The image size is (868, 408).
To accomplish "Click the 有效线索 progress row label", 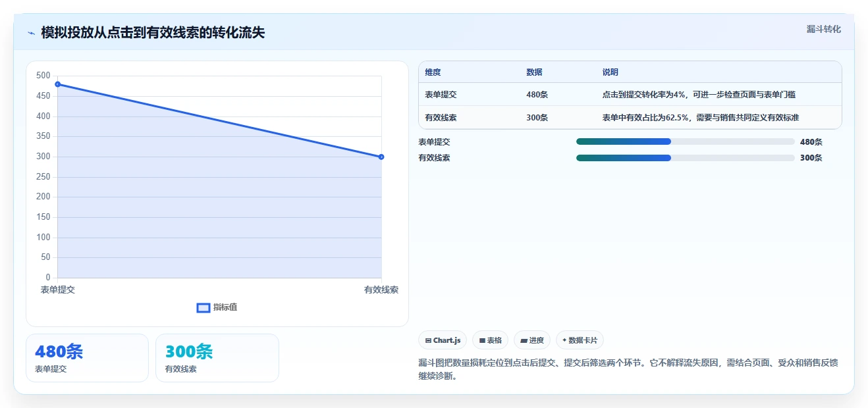I will coord(435,158).
